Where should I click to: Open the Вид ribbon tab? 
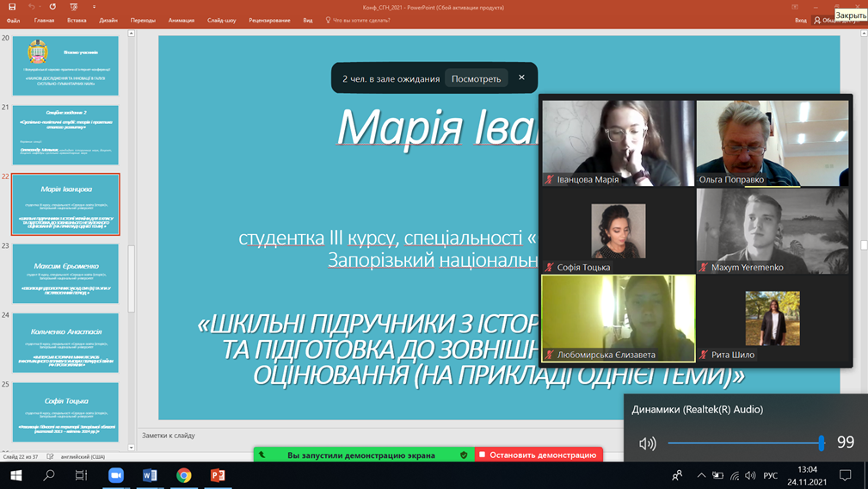coord(308,21)
